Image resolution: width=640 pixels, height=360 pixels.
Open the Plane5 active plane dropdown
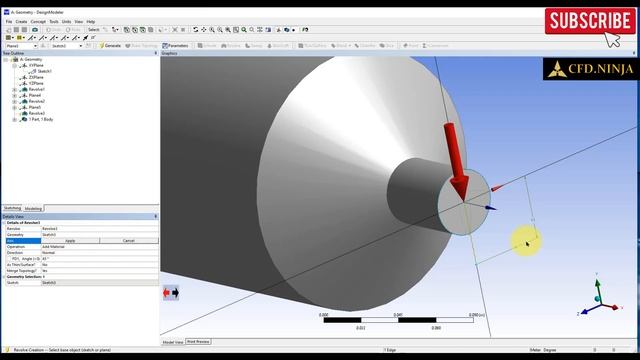click(36, 46)
